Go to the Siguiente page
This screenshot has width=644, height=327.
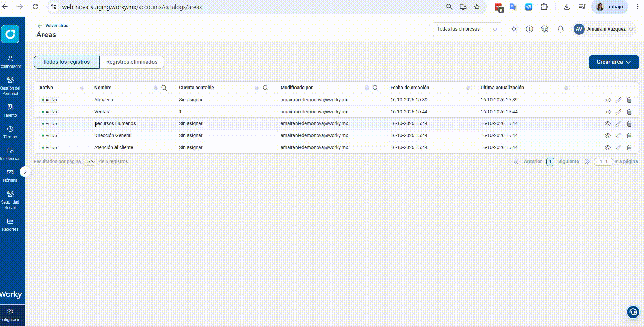coord(569,162)
